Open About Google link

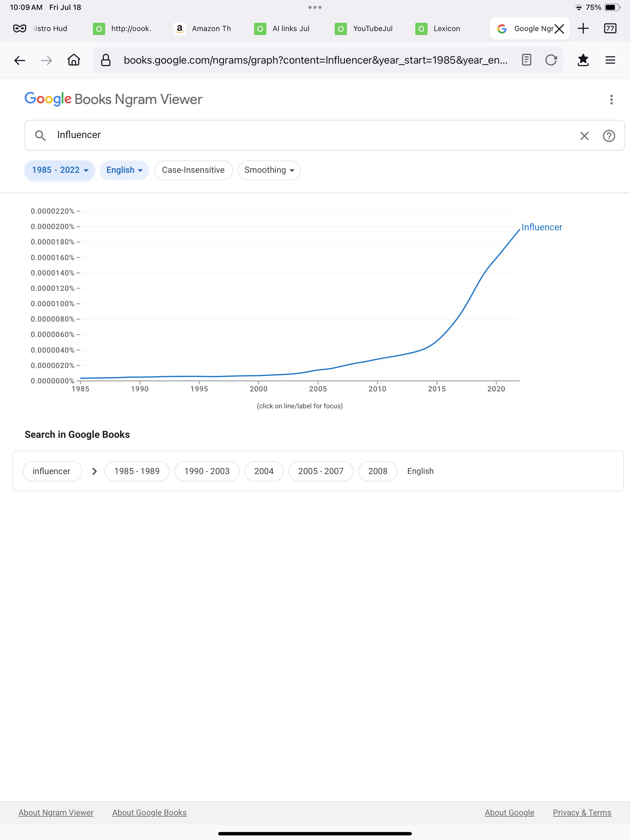509,813
